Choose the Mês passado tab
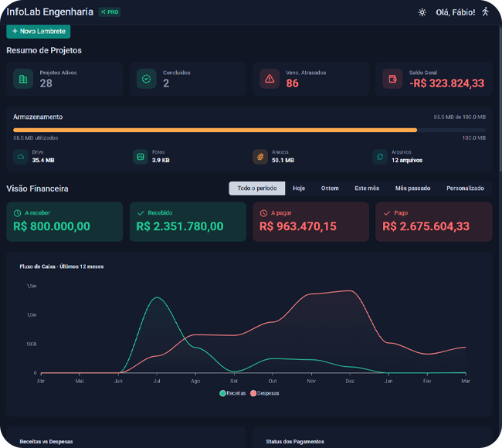The width and height of the screenshot is (502, 448). tap(412, 188)
